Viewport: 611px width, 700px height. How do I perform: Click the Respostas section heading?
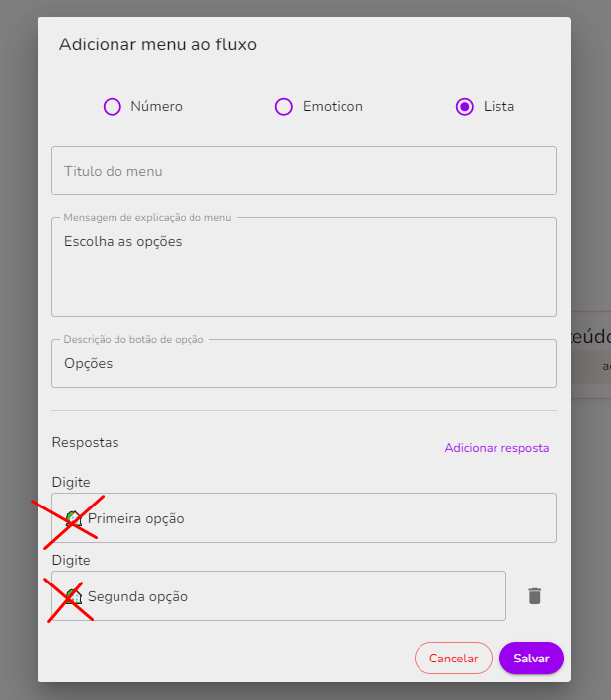click(x=85, y=443)
